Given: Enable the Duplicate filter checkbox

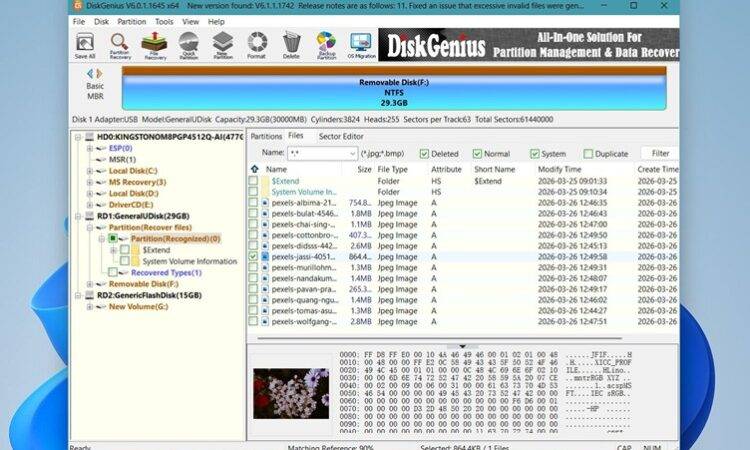Looking at the screenshot, I should 588,154.
